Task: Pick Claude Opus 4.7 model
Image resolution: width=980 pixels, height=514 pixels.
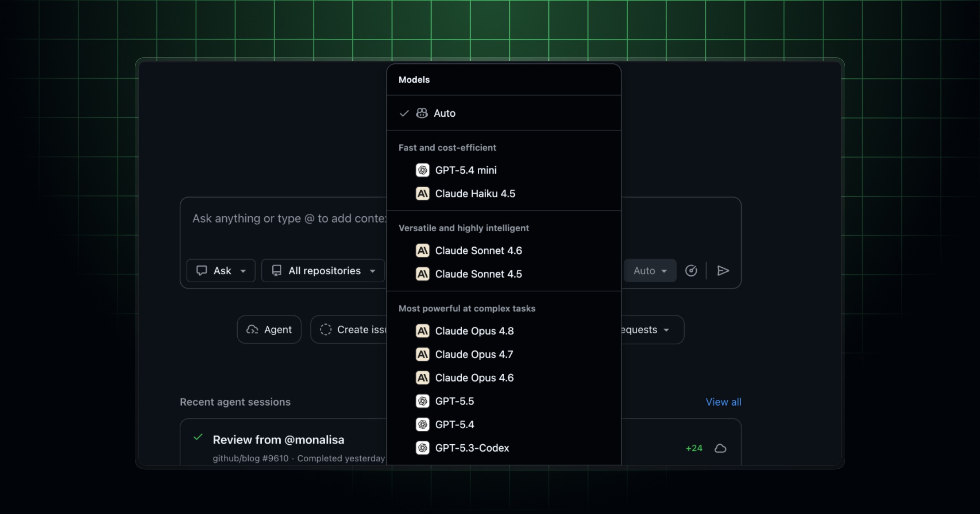Action: pyautogui.click(x=504, y=354)
